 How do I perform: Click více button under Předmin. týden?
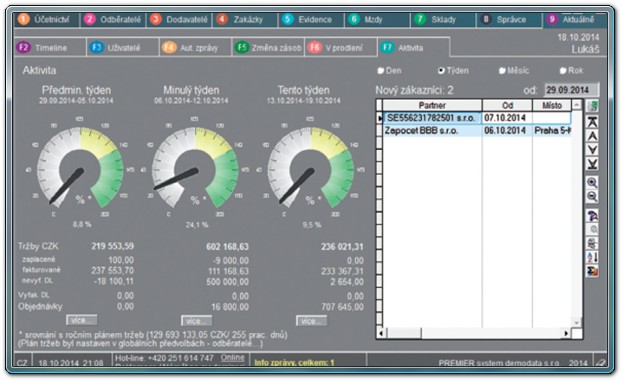point(81,320)
